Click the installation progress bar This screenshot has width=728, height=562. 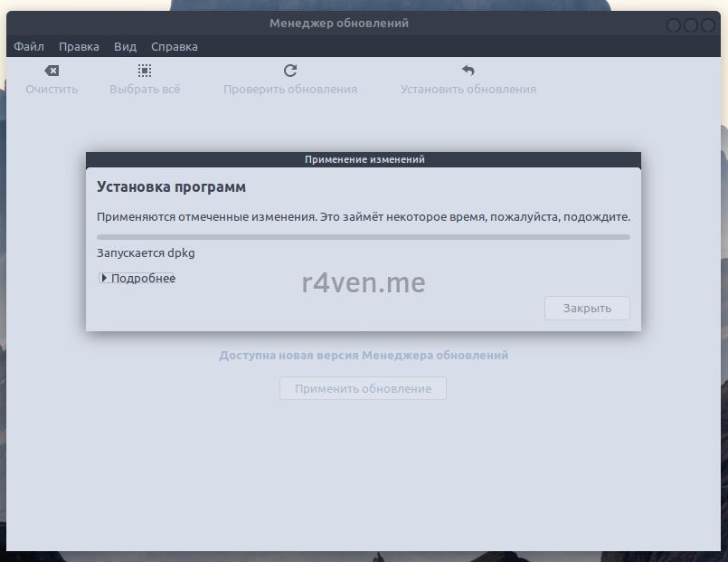(363, 237)
